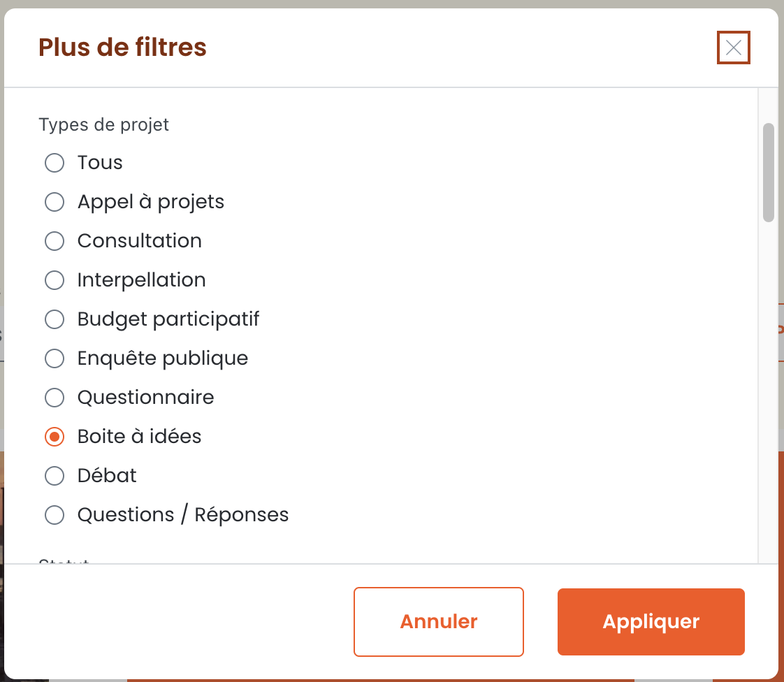Click the scrollbar track below the thumb
The image size is (784, 682).
(769, 390)
